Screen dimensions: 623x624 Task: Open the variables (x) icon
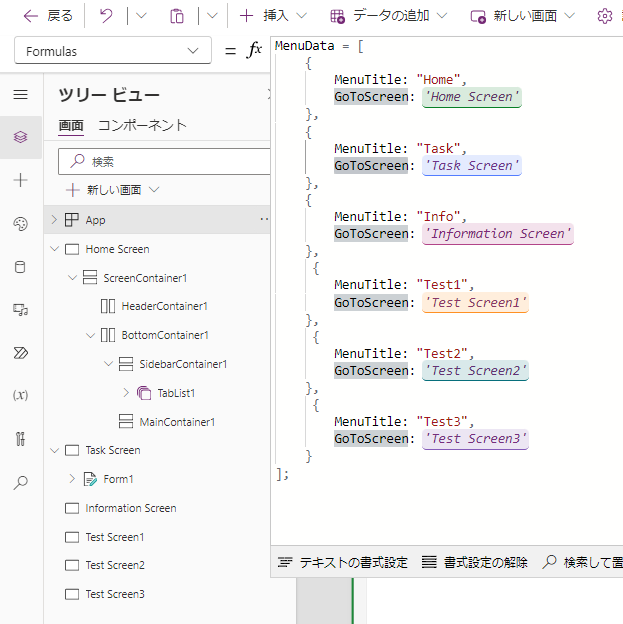(x=20, y=395)
